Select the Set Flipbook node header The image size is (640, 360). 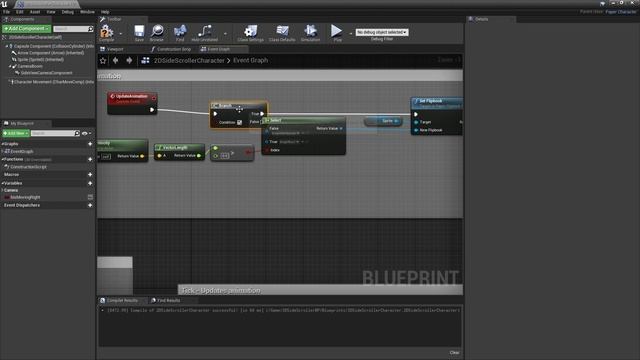tap(437, 102)
